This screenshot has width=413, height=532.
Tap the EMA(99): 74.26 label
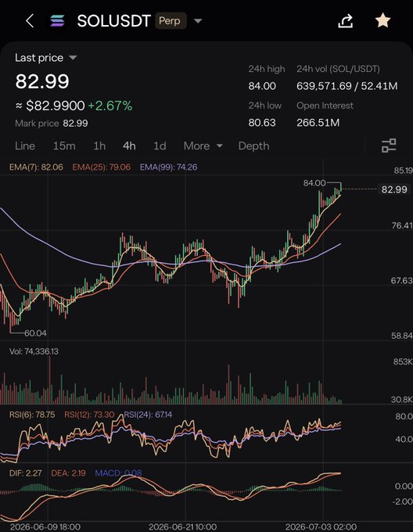tap(168, 167)
